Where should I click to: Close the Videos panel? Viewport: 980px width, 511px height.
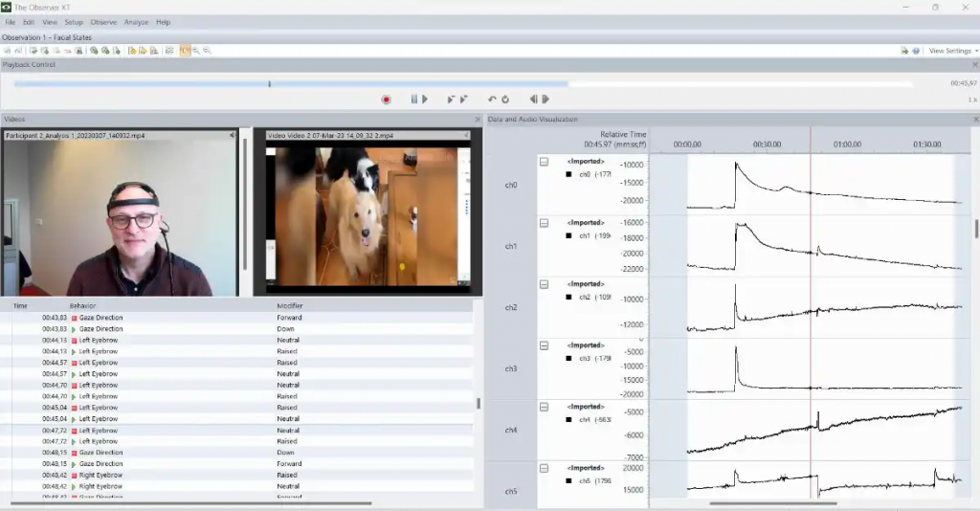point(479,119)
